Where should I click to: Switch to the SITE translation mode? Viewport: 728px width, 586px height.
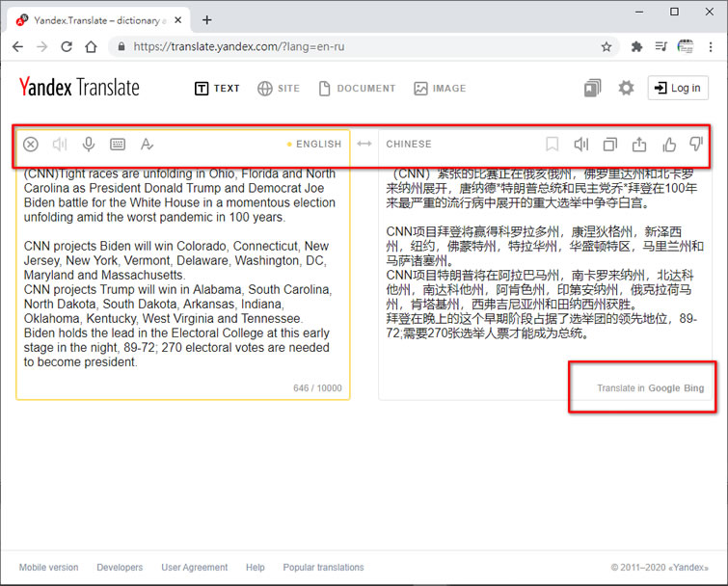coord(279,88)
